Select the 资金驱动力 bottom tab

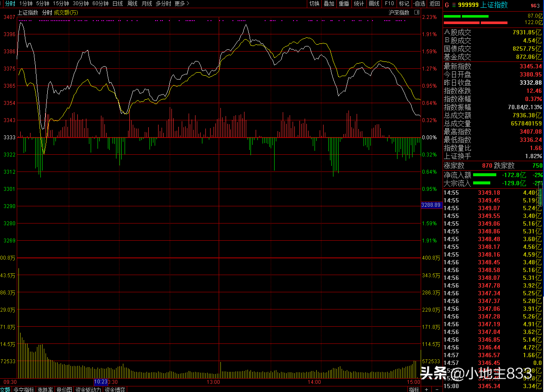(89, 389)
